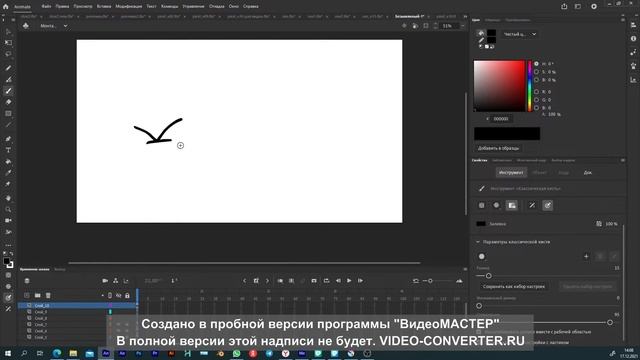The width and height of the screenshot is (640, 360).
Task: Insert keyframe button in timeline
Action: pyautogui.click(x=256, y=281)
